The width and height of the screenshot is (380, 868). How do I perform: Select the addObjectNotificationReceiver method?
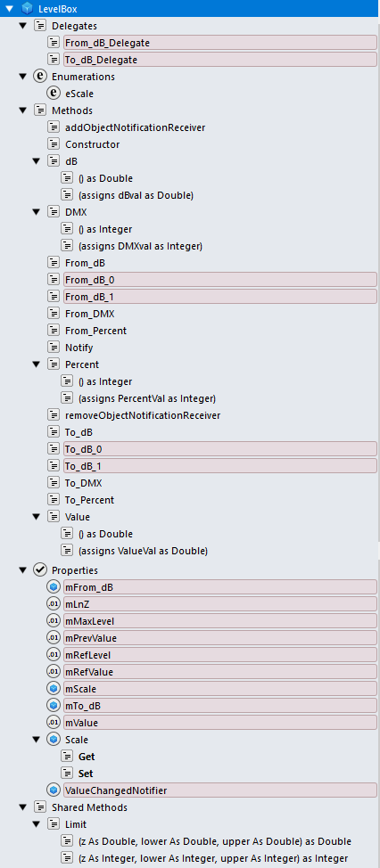pyautogui.click(x=136, y=127)
